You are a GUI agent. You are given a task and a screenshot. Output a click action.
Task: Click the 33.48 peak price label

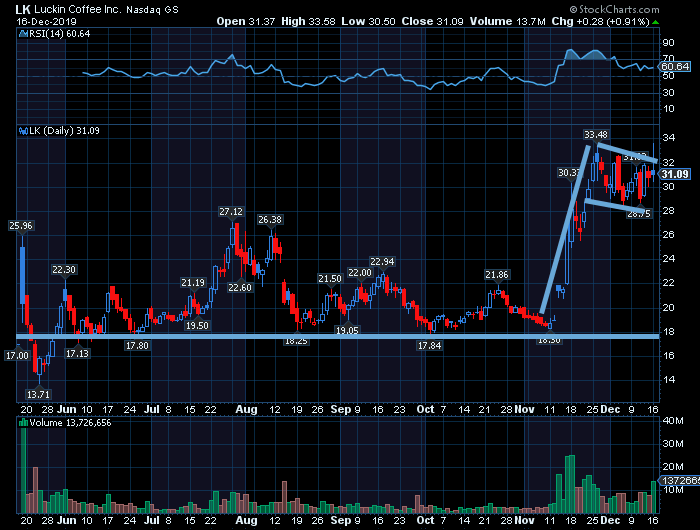[x=596, y=134]
